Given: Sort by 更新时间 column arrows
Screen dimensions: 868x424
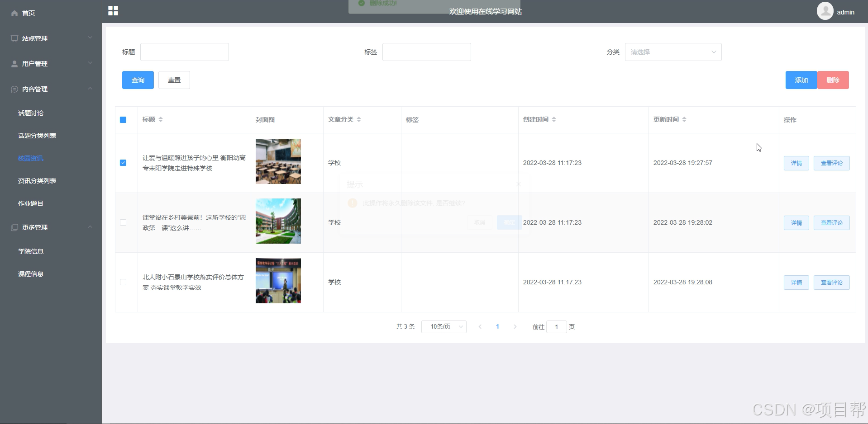Looking at the screenshot, I should tap(684, 119).
